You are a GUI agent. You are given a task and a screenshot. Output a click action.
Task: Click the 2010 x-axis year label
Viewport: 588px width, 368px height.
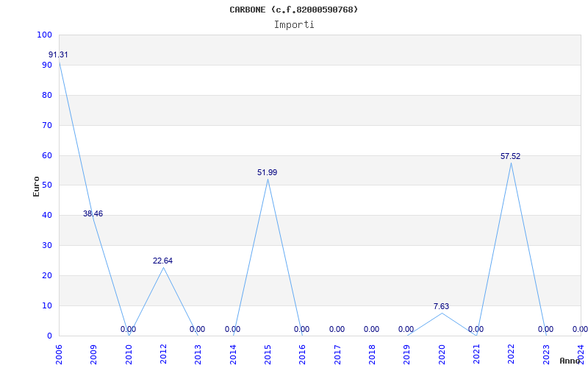tap(129, 355)
